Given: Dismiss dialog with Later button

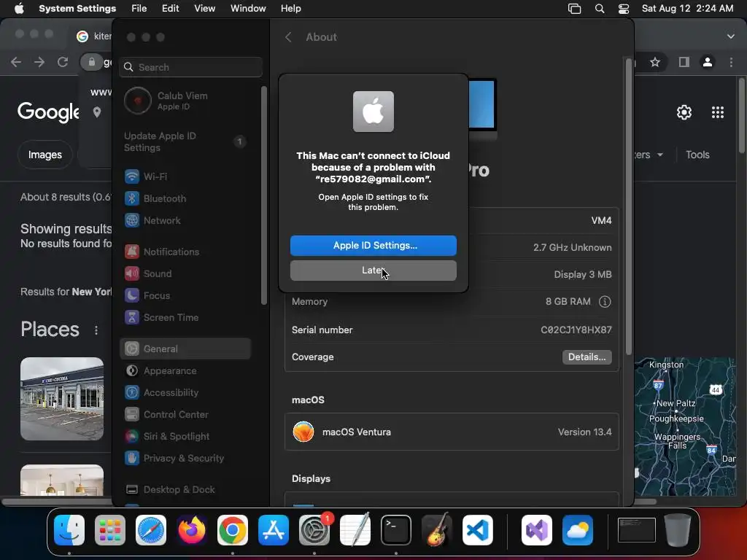Looking at the screenshot, I should pos(373,271).
